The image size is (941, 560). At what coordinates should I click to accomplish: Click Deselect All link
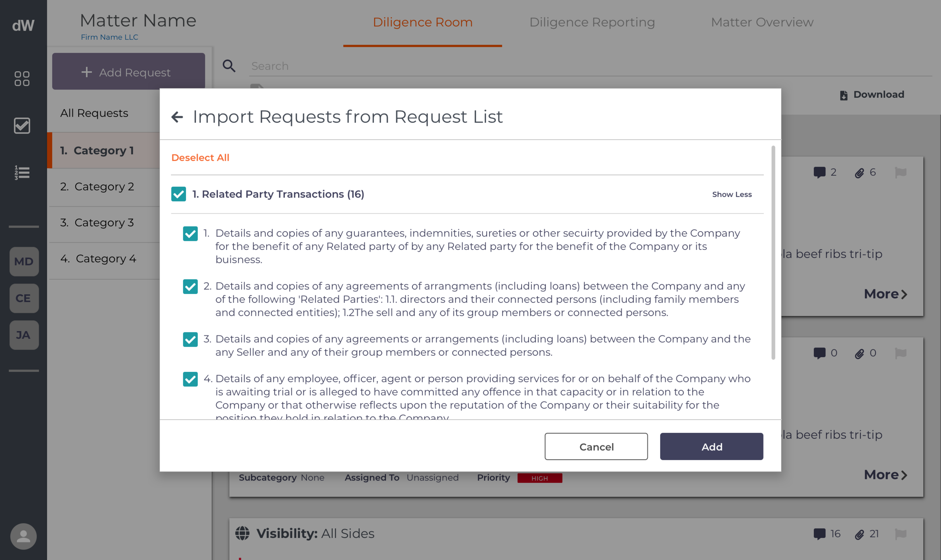200,158
